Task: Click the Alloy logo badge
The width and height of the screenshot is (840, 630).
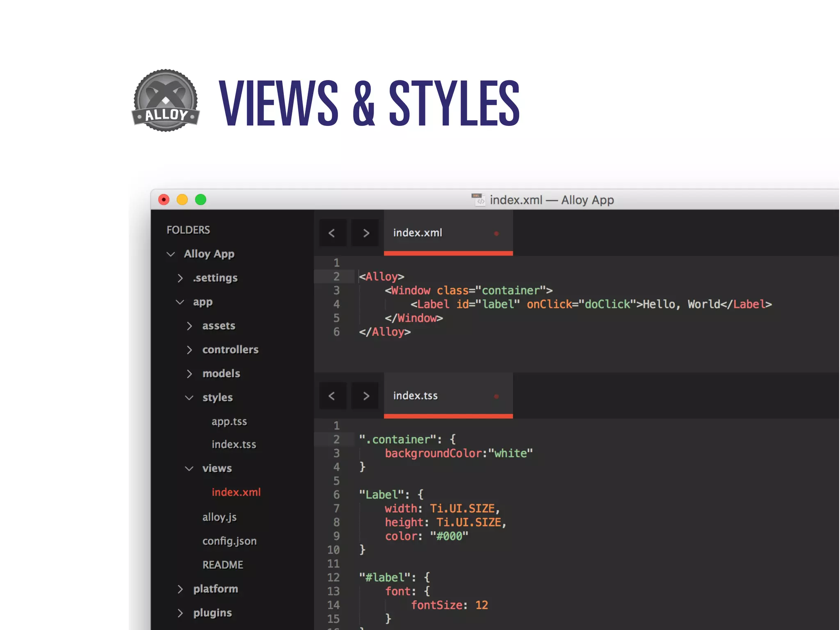Action: pos(166,100)
